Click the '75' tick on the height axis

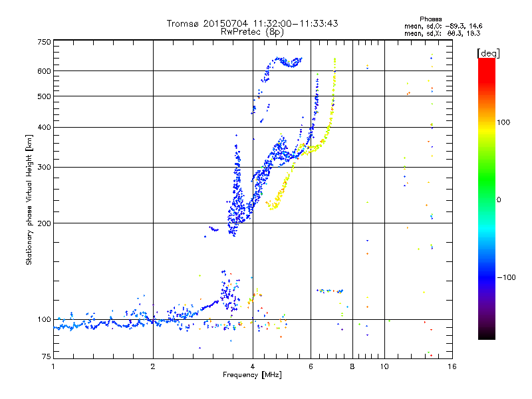(x=46, y=357)
